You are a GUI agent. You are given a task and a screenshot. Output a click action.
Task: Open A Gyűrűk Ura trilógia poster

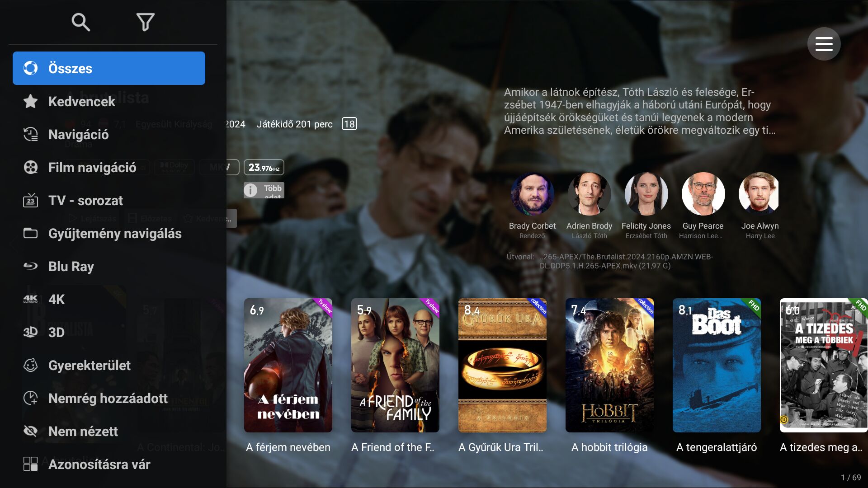point(502,365)
